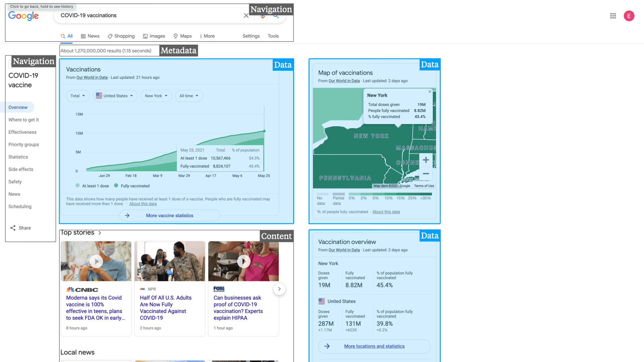Zoom out on the vaccination map
Screen dimensions: 644x362
pyautogui.click(x=426, y=174)
